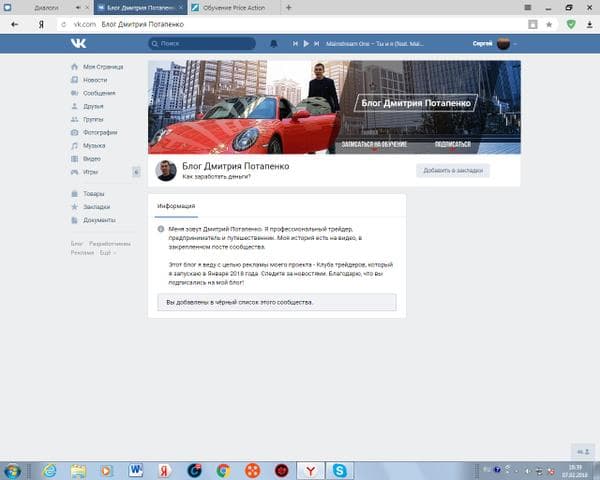Click the info circle icon by description
This screenshot has height=480, width=600.
tap(161, 229)
